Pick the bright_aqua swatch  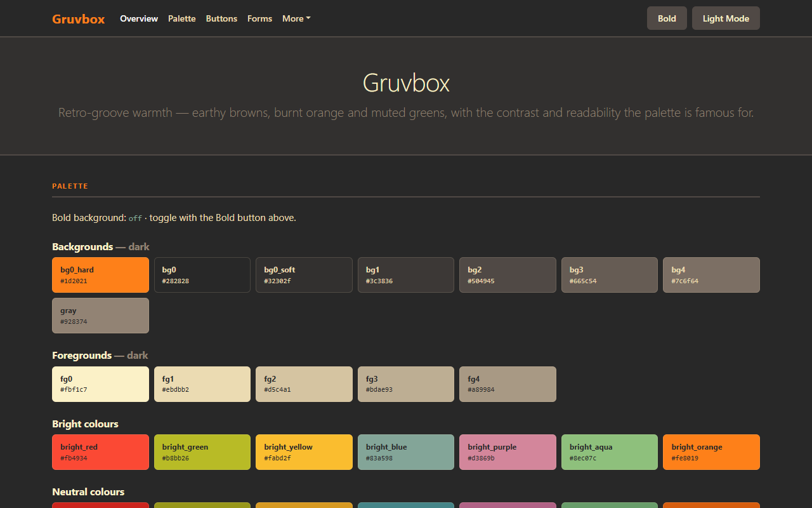pyautogui.click(x=610, y=452)
